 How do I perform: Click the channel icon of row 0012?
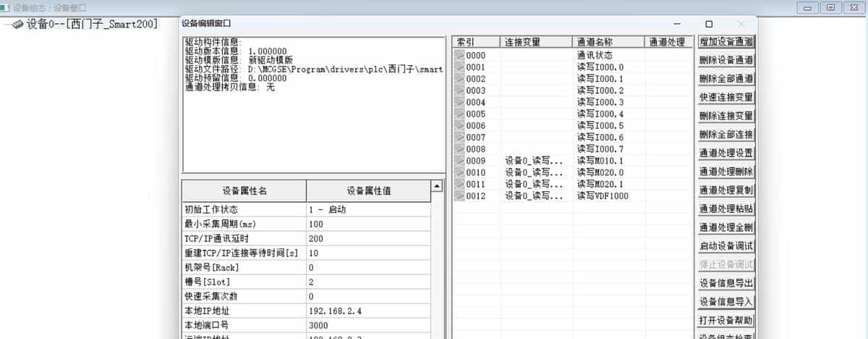tap(459, 196)
